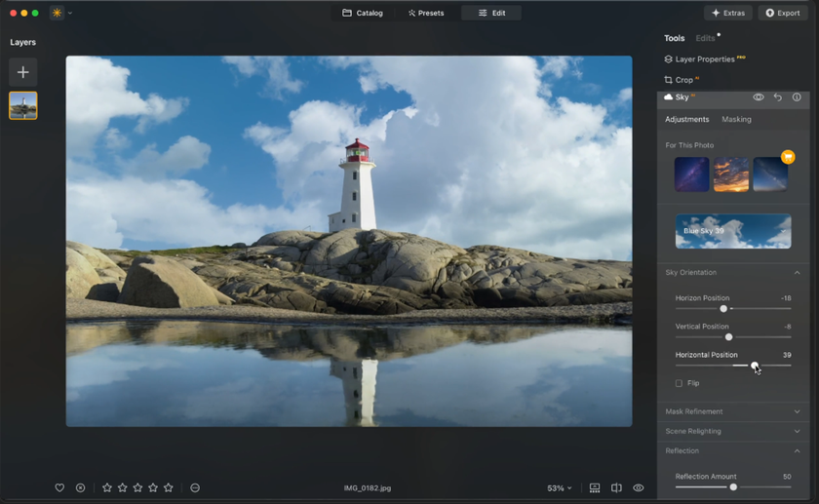The height and width of the screenshot is (504, 819).
Task: Click the Export button
Action: coord(783,13)
